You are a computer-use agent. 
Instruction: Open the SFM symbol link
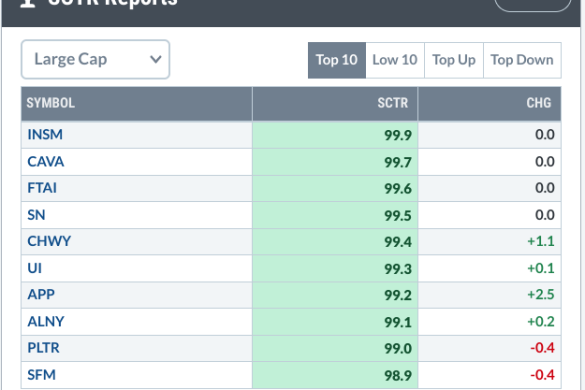click(41, 375)
